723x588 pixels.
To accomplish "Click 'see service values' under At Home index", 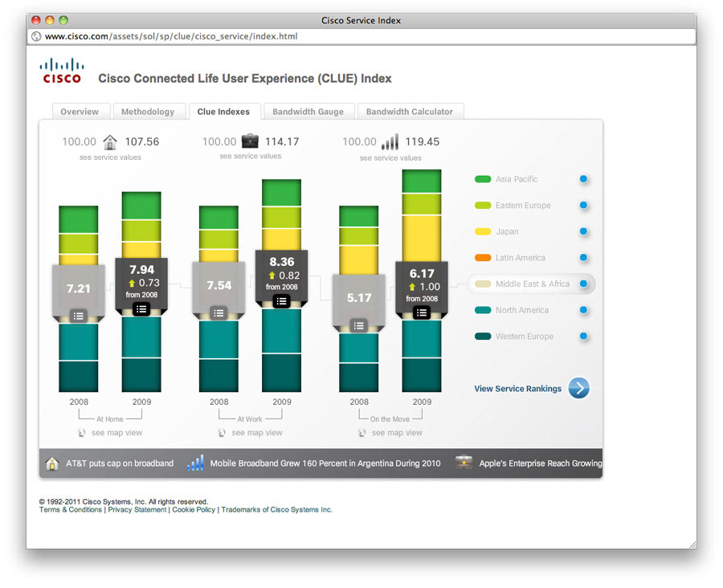I will tap(110, 157).
